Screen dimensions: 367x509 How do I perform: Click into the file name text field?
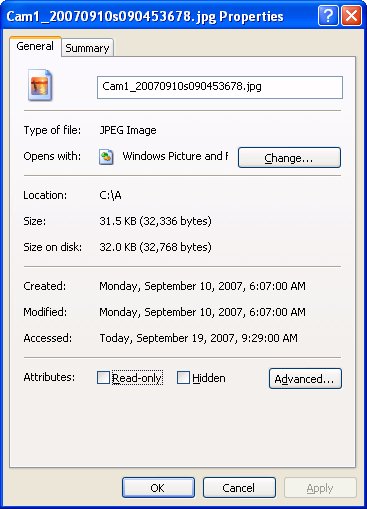[x=220, y=87]
